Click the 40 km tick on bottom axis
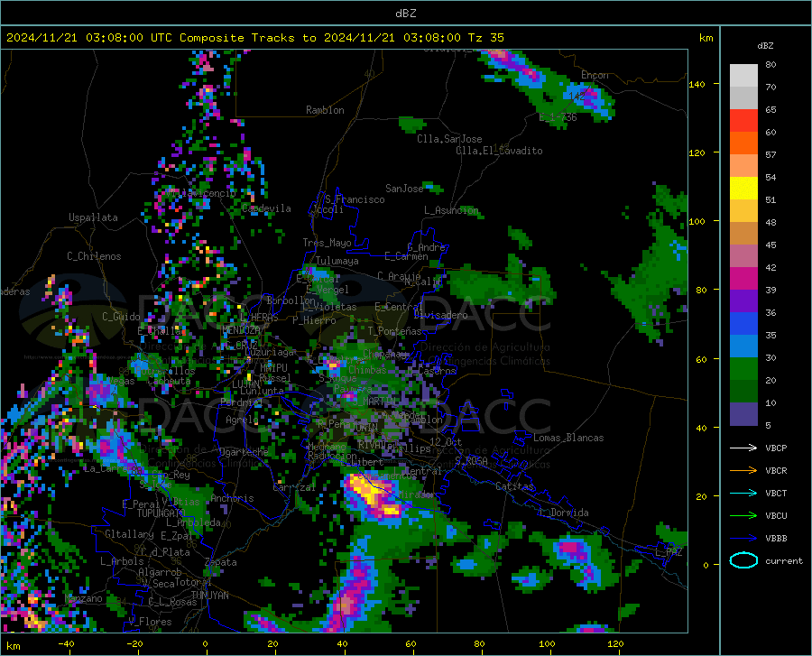This screenshot has height=656, width=812. (342, 644)
